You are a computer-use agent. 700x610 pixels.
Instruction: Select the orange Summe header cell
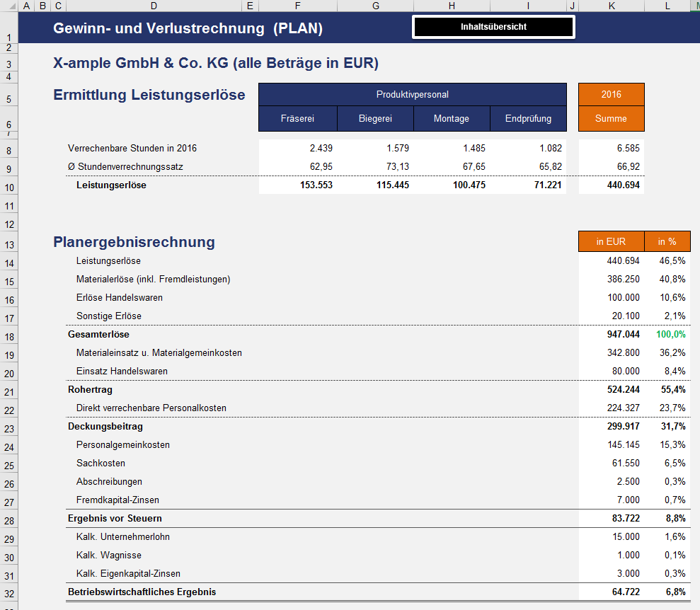[611, 119]
